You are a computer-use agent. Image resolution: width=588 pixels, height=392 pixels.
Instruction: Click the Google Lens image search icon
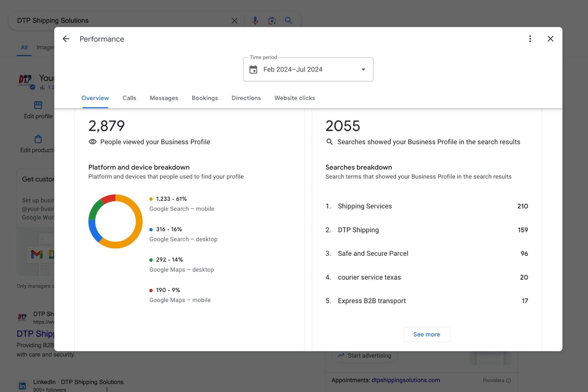[x=272, y=21]
